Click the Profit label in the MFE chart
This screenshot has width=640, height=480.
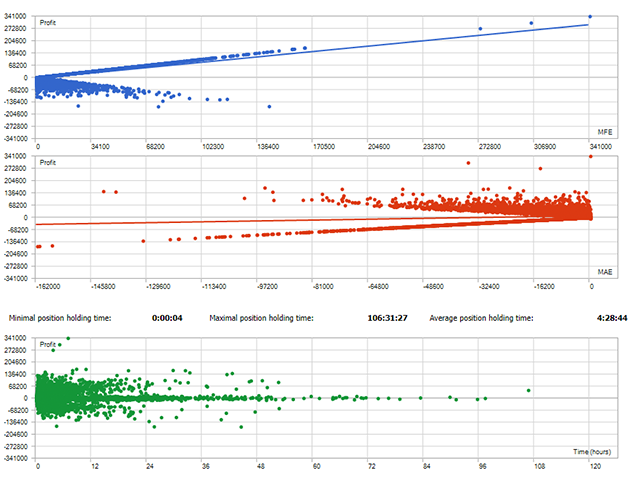(x=48, y=23)
